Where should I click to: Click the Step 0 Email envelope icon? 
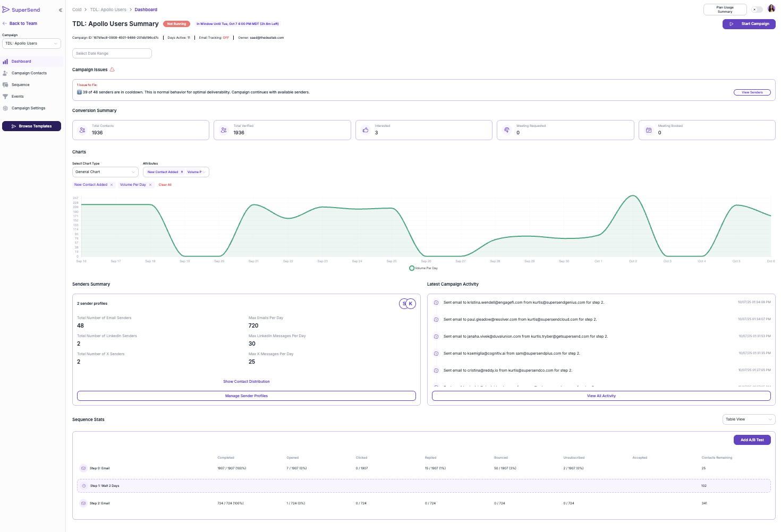point(83,468)
